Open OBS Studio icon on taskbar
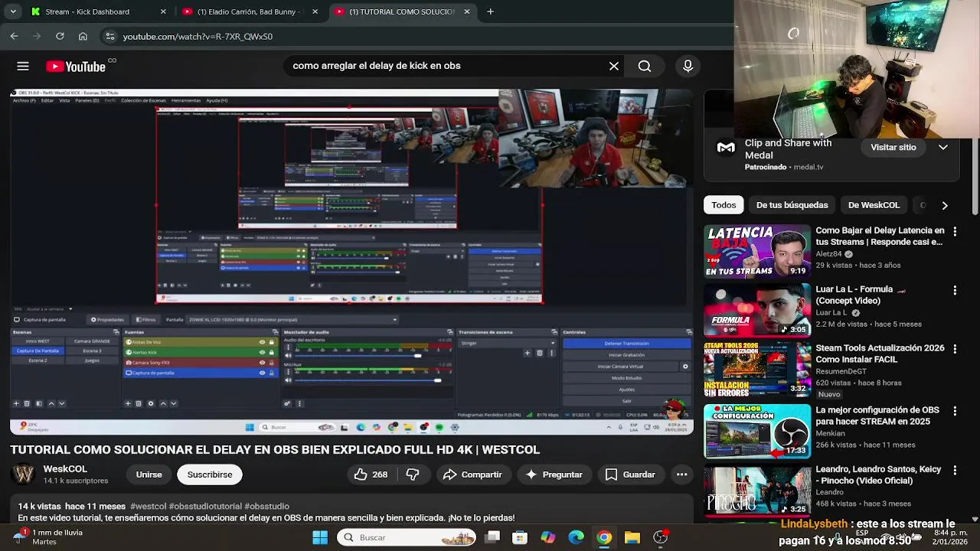 click(x=660, y=537)
